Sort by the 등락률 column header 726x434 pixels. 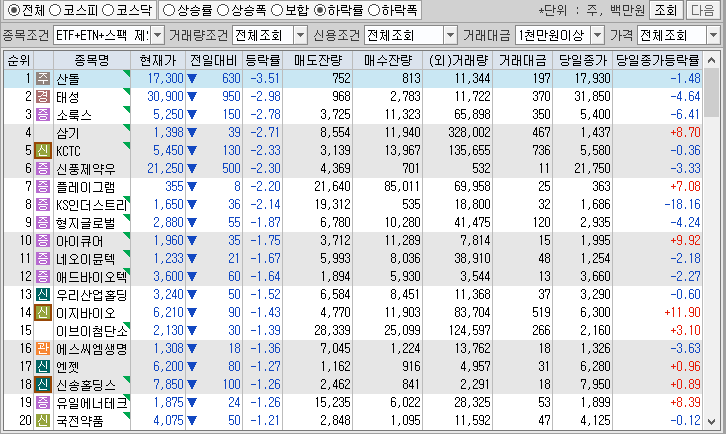tap(262, 60)
